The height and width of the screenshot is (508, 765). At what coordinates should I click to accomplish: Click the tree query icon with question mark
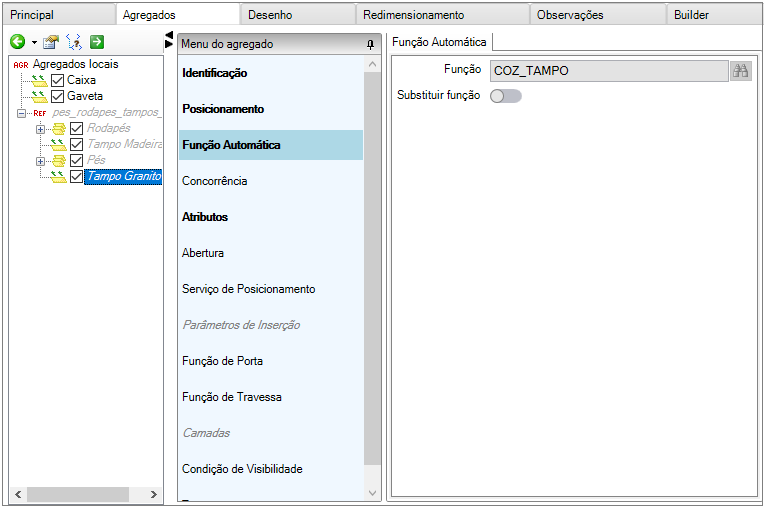point(75,42)
